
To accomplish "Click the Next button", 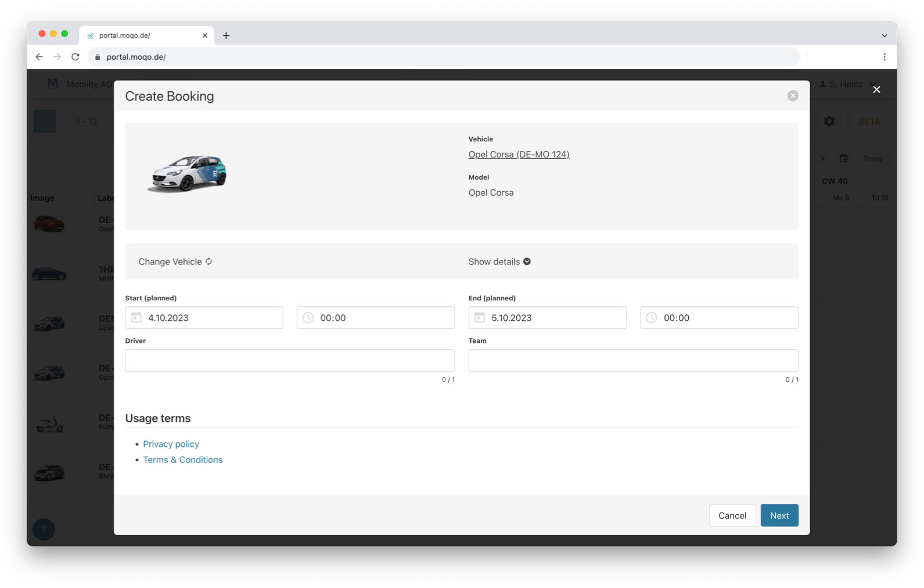I will tap(779, 515).
